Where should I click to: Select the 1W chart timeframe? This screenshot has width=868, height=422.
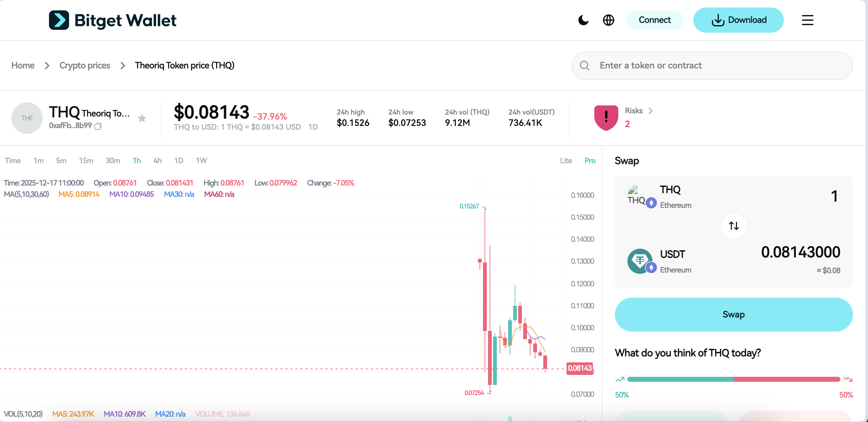tap(201, 161)
